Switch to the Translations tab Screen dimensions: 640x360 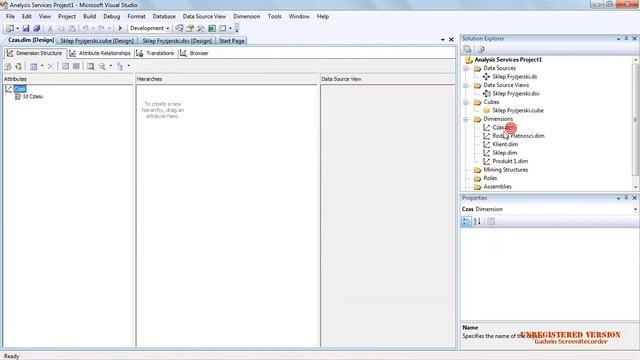pos(155,53)
